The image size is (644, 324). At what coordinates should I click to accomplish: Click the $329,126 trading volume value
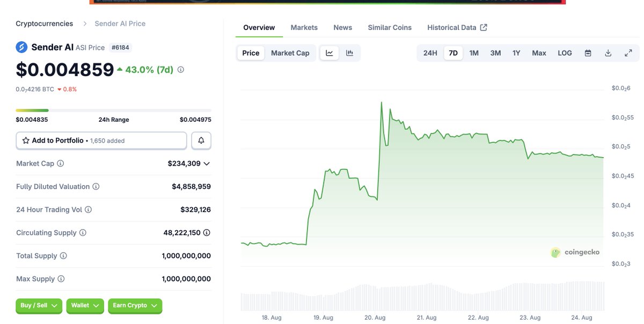click(195, 210)
